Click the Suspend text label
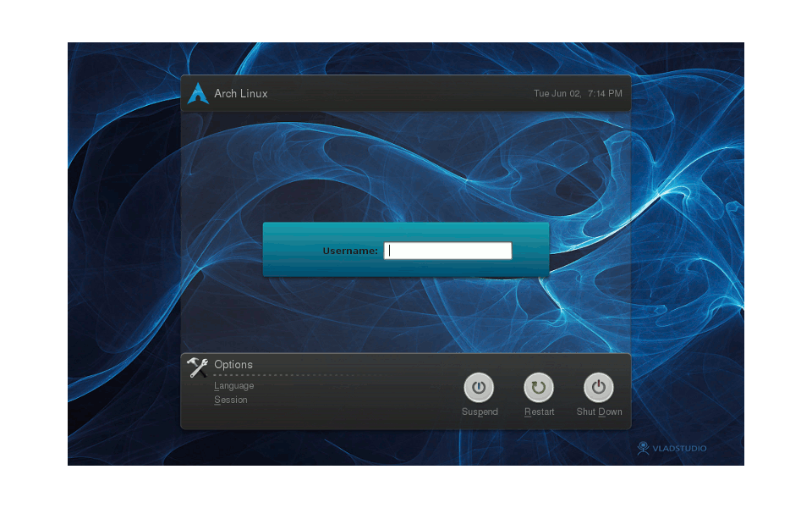 (x=480, y=411)
